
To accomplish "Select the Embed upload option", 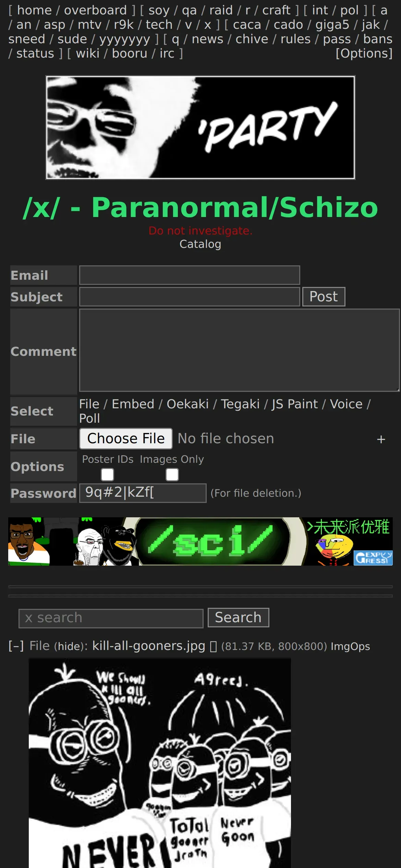I will tap(133, 404).
